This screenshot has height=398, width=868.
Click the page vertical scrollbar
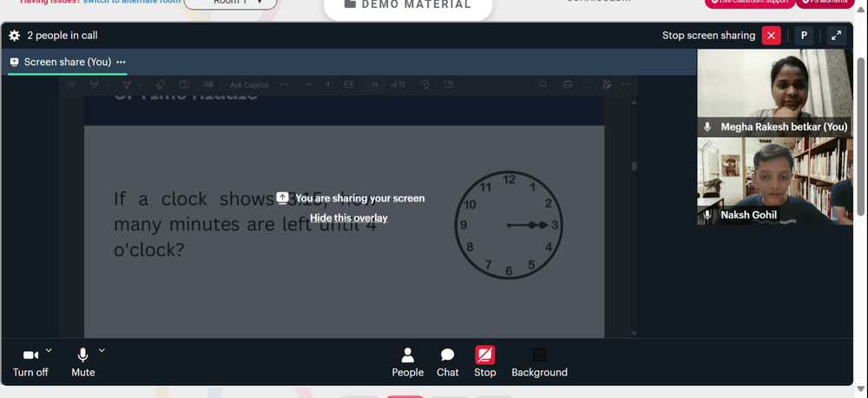point(861,136)
